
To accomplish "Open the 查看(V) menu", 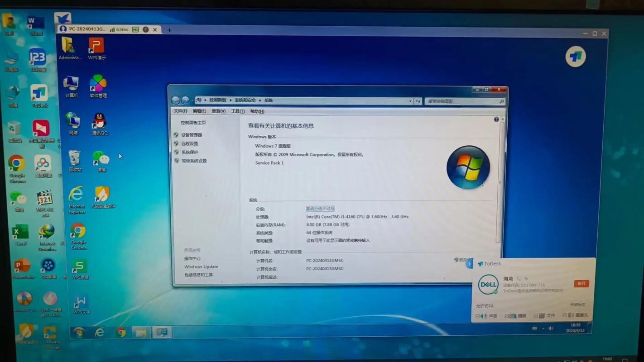I will pyautogui.click(x=218, y=111).
